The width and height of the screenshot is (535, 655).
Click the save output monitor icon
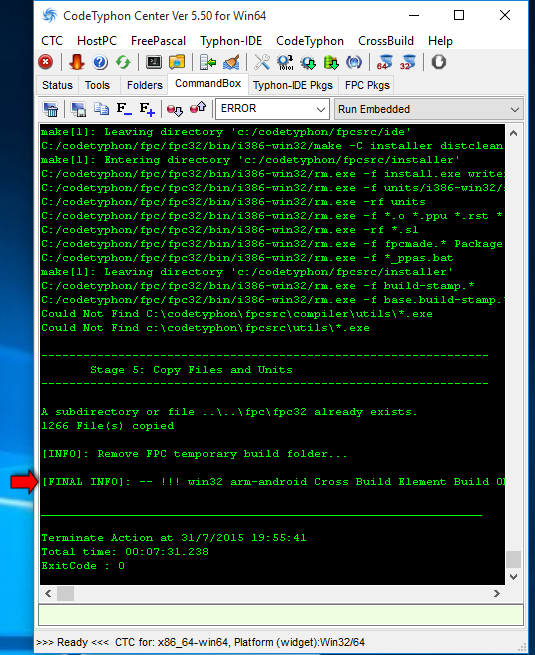tap(78, 109)
